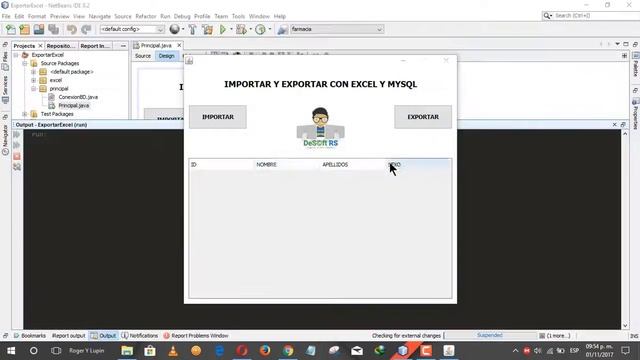Click the APELLIDOS column header
The height and width of the screenshot is (360, 640).
pos(353,164)
